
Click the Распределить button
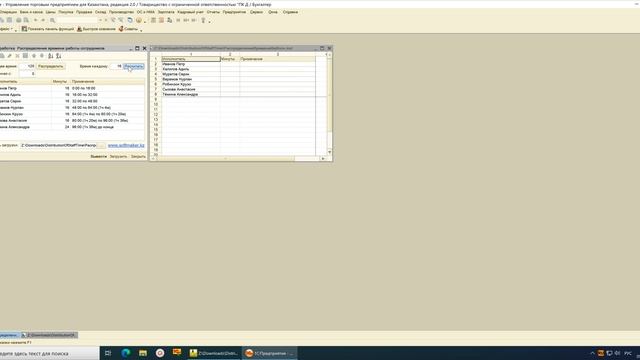pos(51,66)
